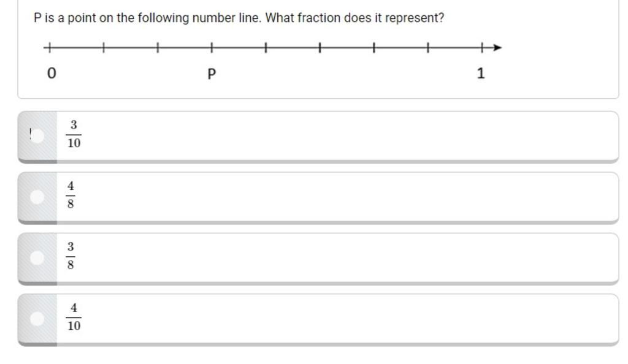628x364 pixels.
Task: Click the fraction text 3/10
Action: point(74,134)
